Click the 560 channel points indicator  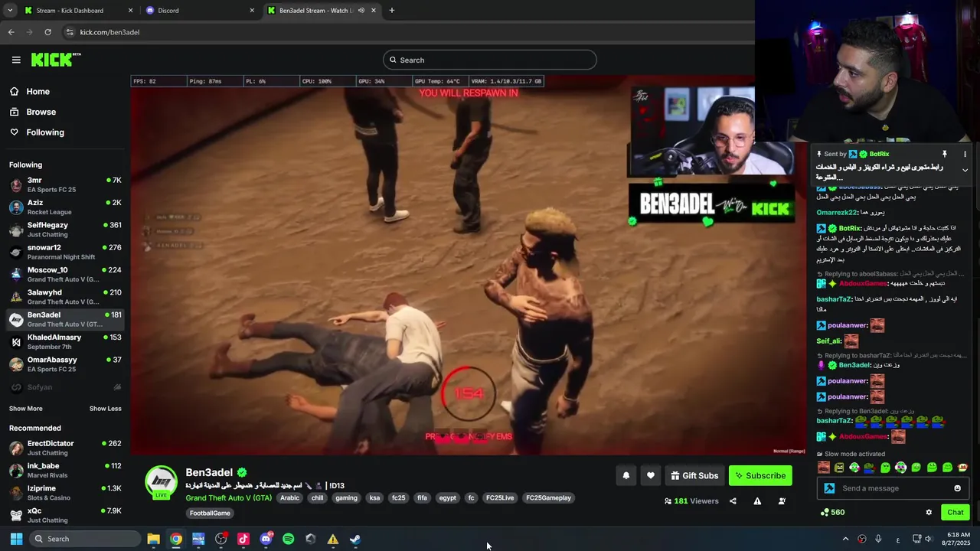pyautogui.click(x=832, y=513)
